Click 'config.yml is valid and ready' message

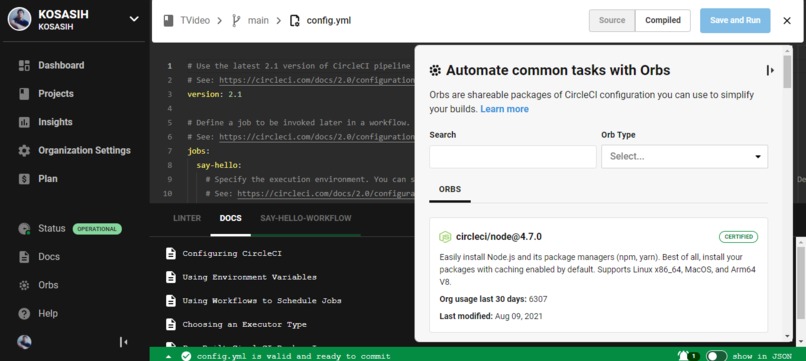pos(294,356)
